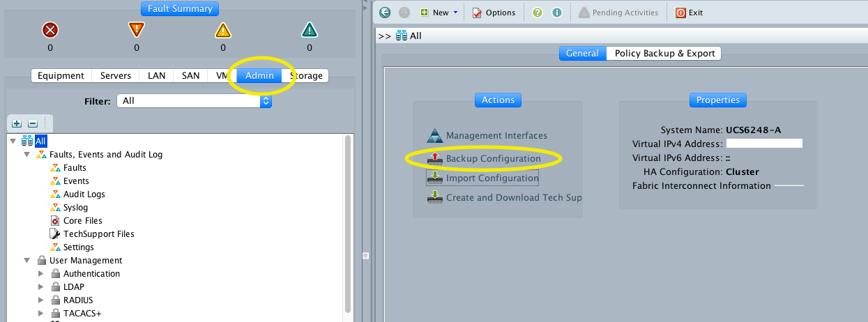This screenshot has width=868, height=322.
Task: Click the Backup Configuration action link
Action: coord(493,159)
